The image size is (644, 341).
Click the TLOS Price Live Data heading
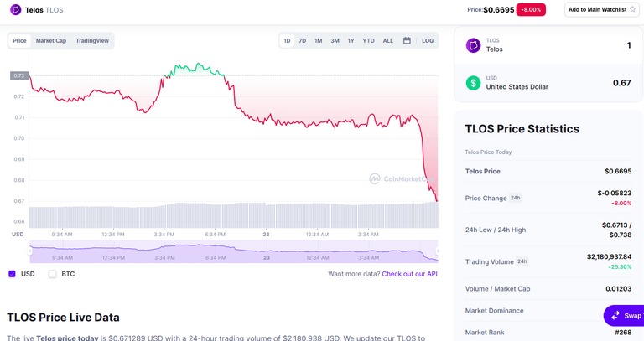click(63, 318)
